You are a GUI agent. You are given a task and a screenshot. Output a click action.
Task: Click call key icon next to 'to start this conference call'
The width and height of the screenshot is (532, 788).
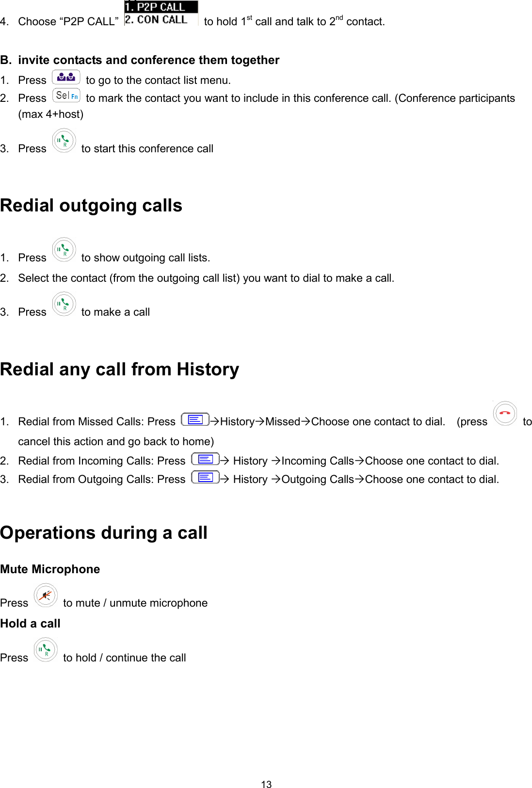pos(64,141)
